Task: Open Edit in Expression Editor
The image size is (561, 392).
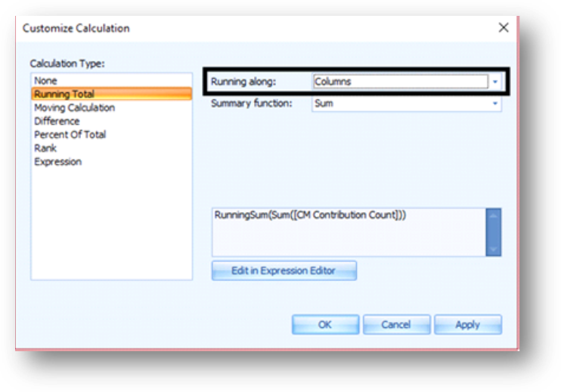Action: pos(284,270)
